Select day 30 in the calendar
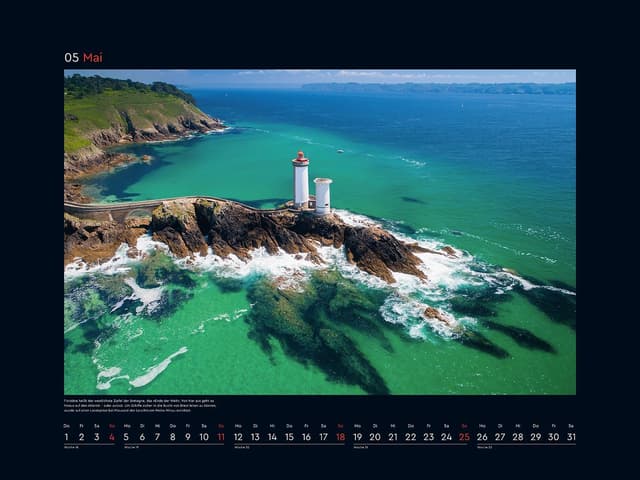Image resolution: width=640 pixels, height=480 pixels. click(554, 437)
